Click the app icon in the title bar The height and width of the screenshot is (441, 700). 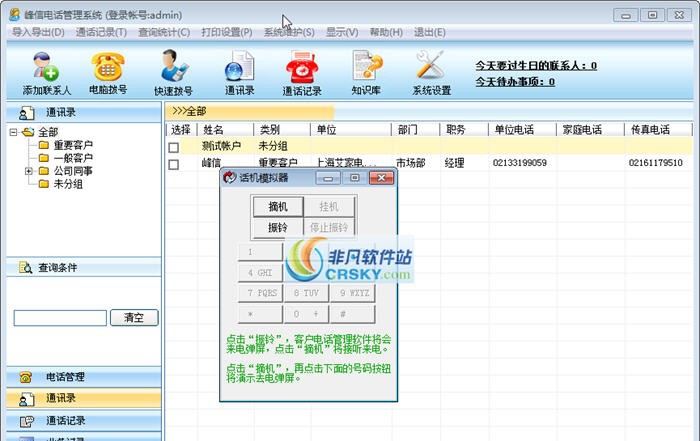click(x=15, y=14)
